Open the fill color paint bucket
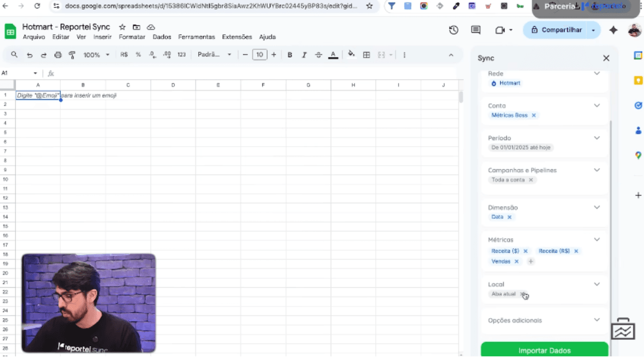Screen dimensions: 644x360 pos(351,54)
